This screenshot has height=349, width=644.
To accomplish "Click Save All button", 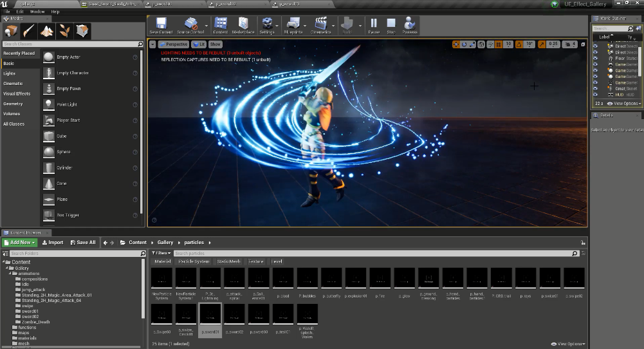I will [x=83, y=243].
